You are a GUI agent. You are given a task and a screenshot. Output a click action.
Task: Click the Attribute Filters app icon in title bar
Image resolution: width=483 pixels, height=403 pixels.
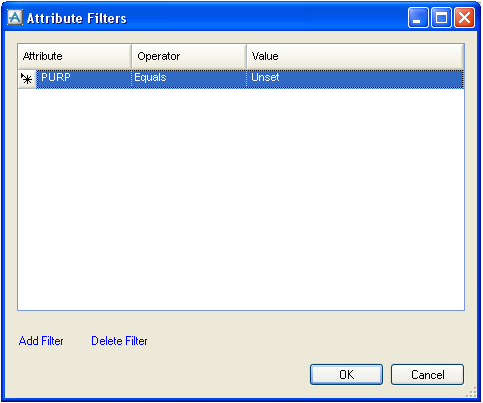15,17
